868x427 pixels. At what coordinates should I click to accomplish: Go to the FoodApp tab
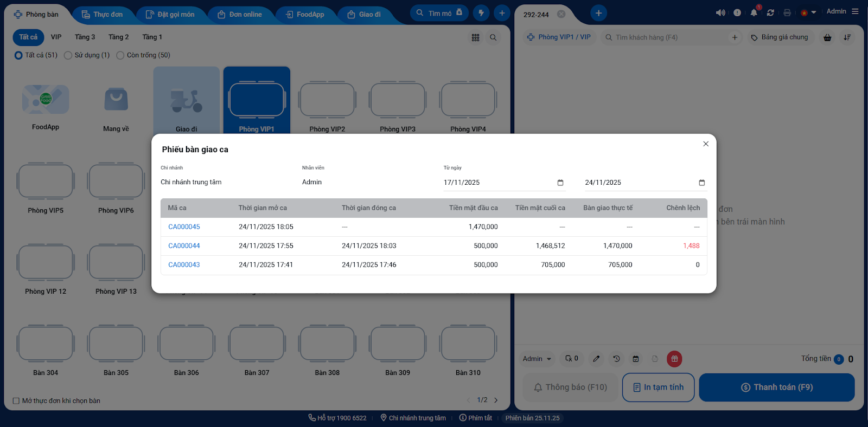[305, 15]
